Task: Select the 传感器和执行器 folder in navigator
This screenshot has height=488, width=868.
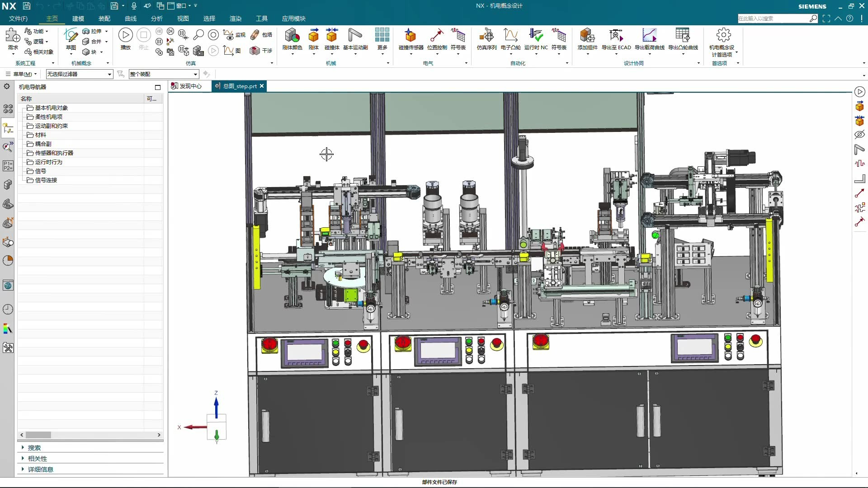Action: point(54,153)
